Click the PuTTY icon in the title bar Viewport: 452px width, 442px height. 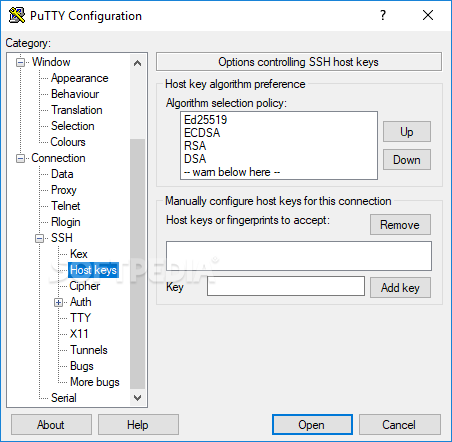pos(17,15)
